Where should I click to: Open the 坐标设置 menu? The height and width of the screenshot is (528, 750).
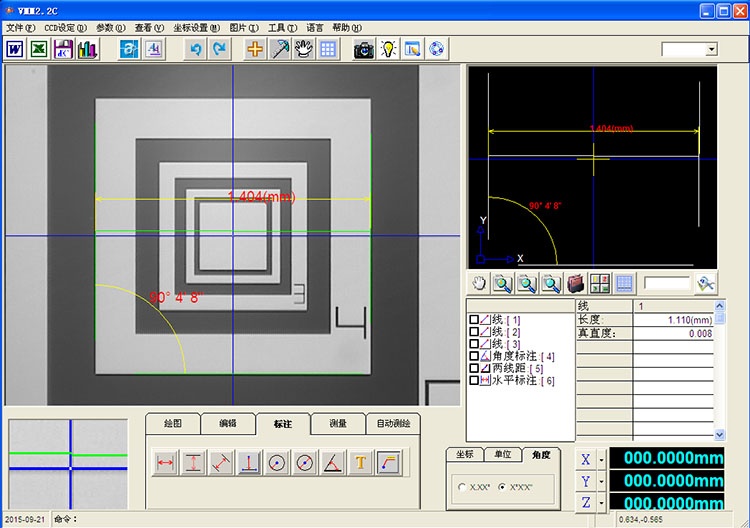tap(196, 28)
